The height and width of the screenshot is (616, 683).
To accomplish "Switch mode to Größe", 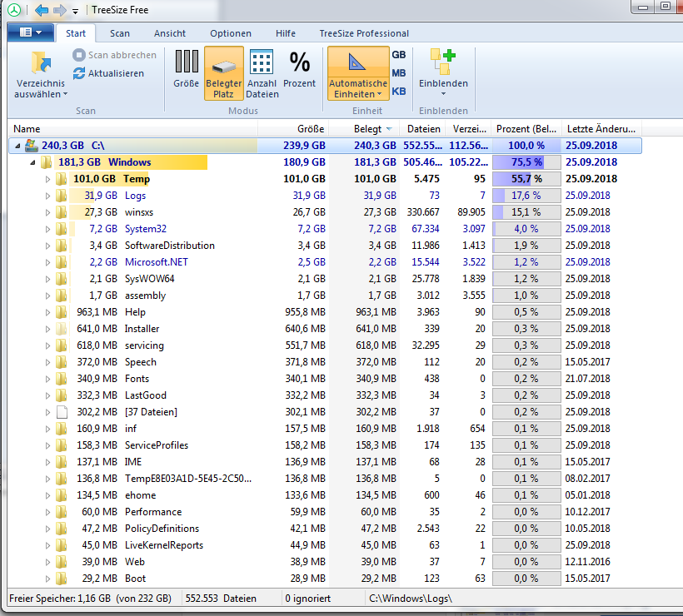I will 186,70.
